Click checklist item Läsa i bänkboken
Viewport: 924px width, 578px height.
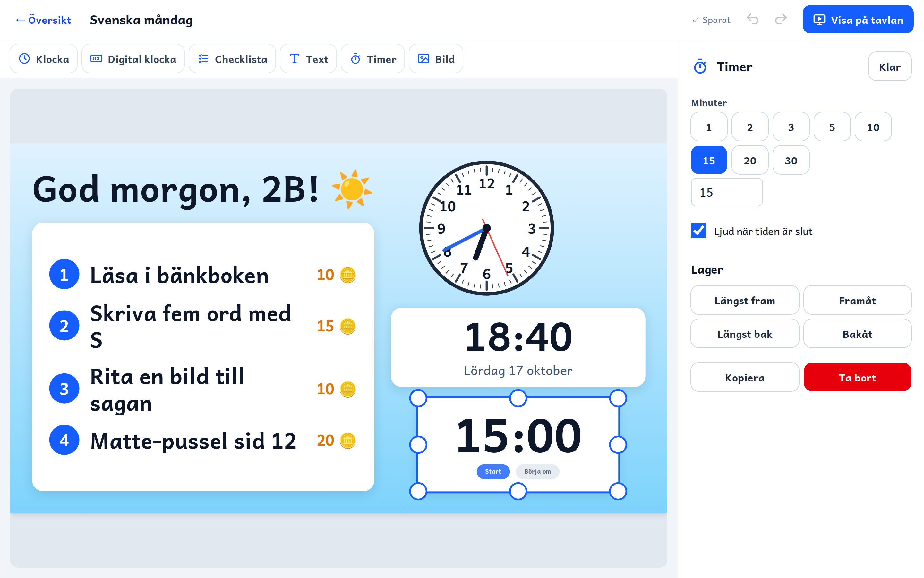click(x=179, y=275)
